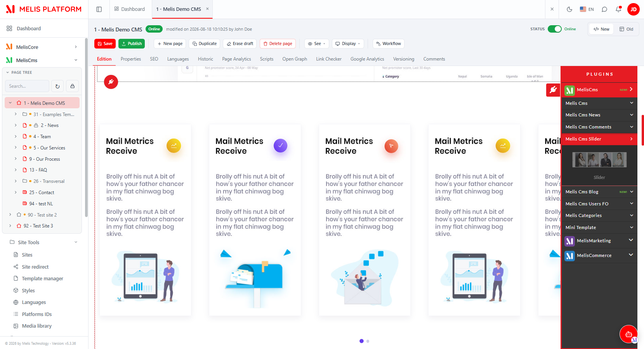The width and height of the screenshot is (644, 349).
Task: Expand Melis Cms Comments plugins
Action: coord(599,127)
